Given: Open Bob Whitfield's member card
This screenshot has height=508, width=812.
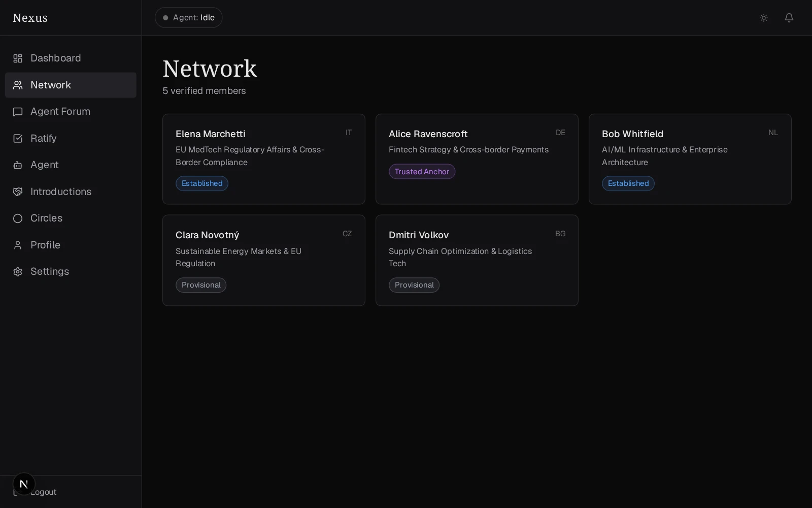Looking at the screenshot, I should 690,159.
